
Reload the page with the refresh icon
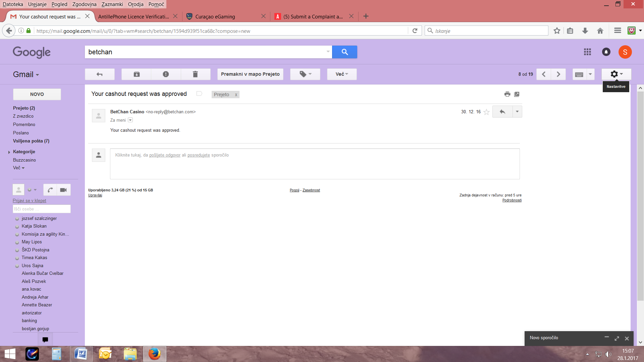pos(415,31)
